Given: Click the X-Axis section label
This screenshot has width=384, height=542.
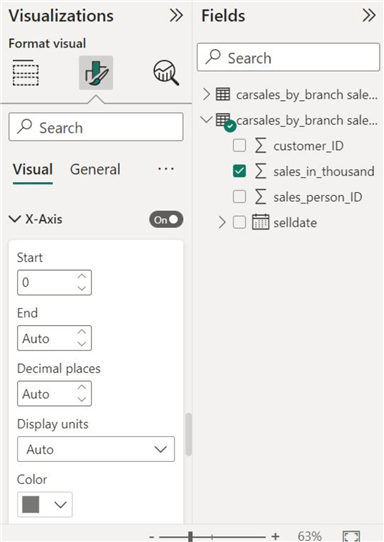Looking at the screenshot, I should tap(44, 219).
